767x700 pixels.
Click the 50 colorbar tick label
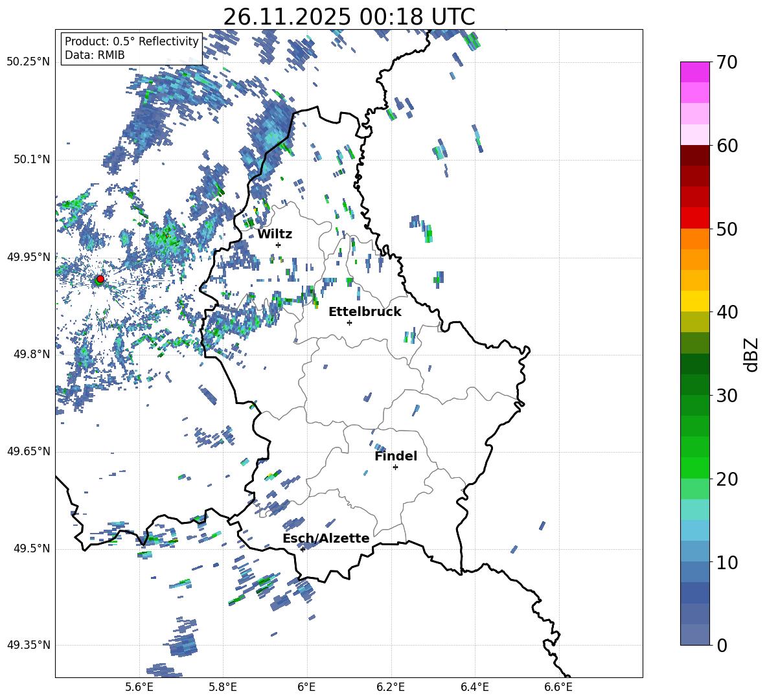point(727,229)
